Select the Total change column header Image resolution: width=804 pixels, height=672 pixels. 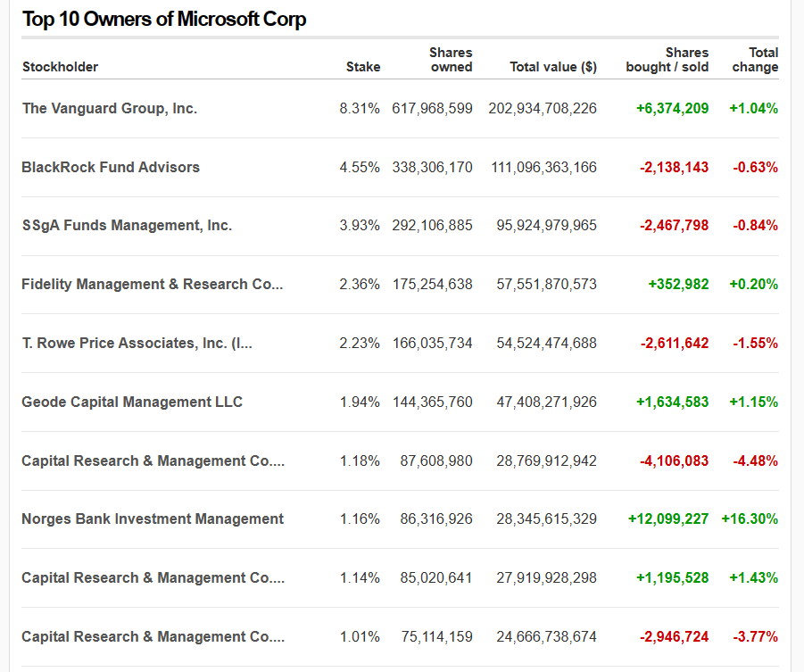(x=755, y=60)
